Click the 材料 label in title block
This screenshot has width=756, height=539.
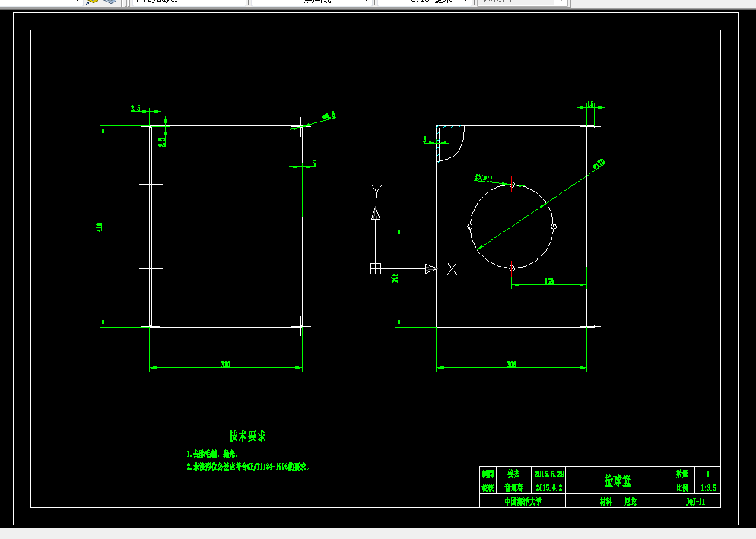(606, 502)
